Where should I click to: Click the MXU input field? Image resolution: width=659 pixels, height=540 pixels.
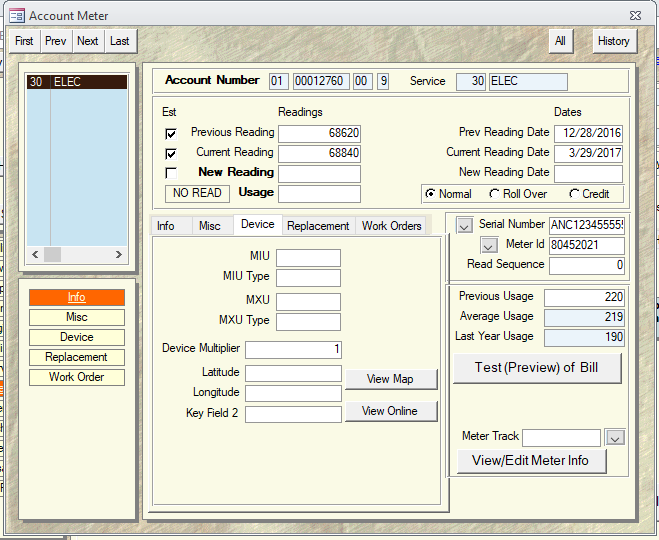tap(308, 302)
